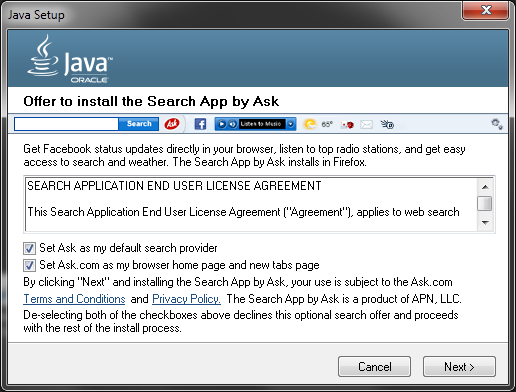The image size is (516, 392).
Task: Click the weather sun icon
Action: point(310,124)
